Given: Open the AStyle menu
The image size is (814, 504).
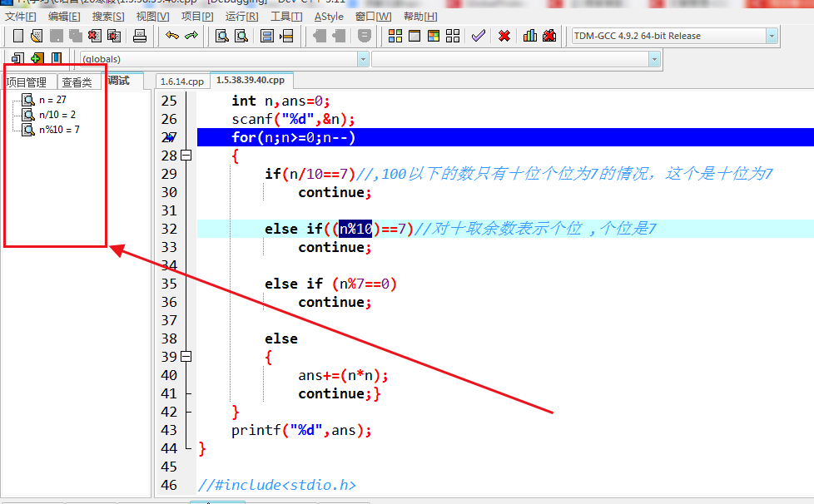Looking at the screenshot, I should (329, 16).
